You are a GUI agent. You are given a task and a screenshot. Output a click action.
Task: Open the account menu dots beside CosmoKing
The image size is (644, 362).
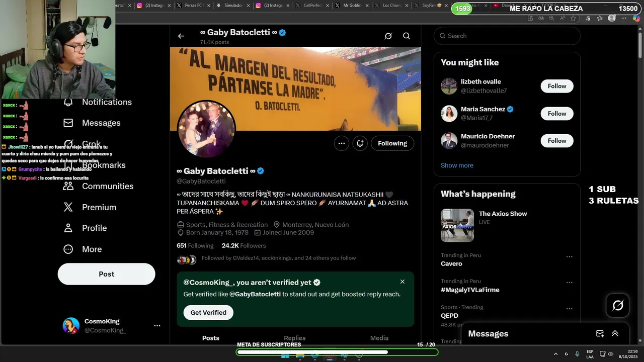click(x=157, y=326)
